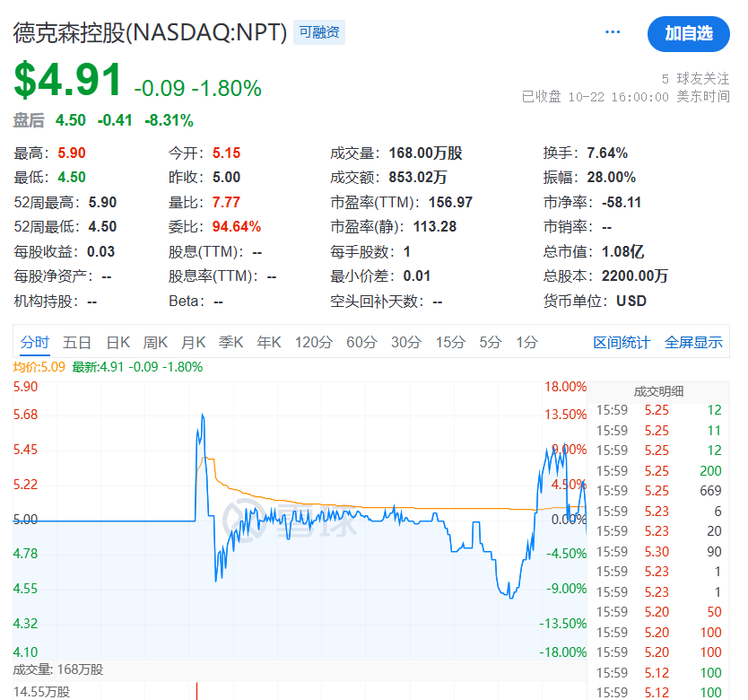748x700 pixels.
Task: Select the 季K chart tab
Action: 231,342
